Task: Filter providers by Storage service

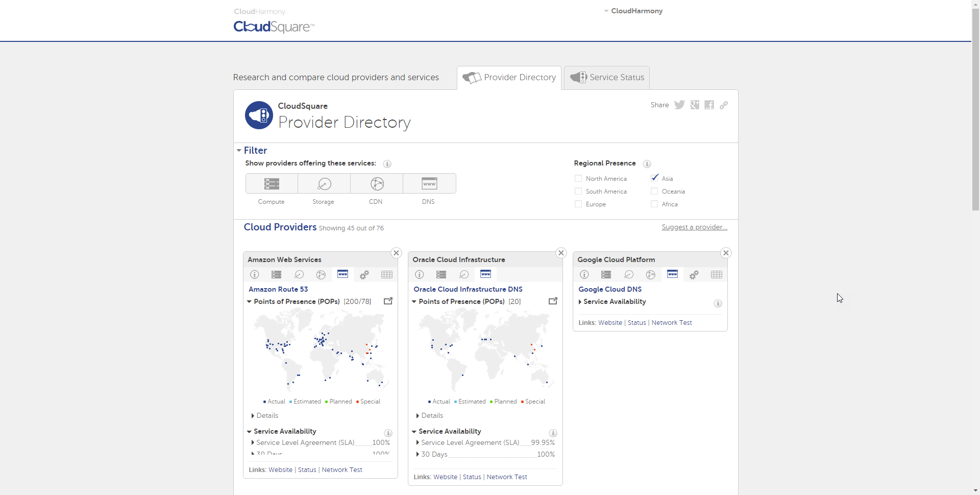Action: click(x=324, y=183)
